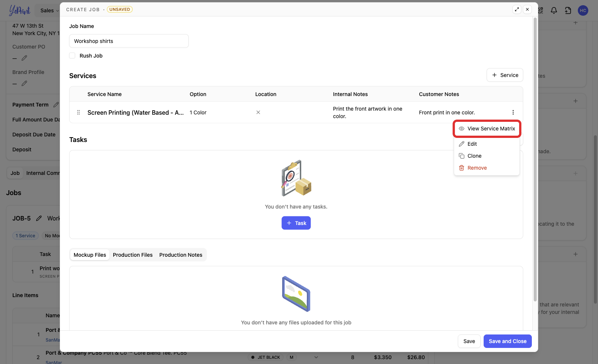Clear the service location with the X icon
The image size is (598, 364).
click(258, 112)
